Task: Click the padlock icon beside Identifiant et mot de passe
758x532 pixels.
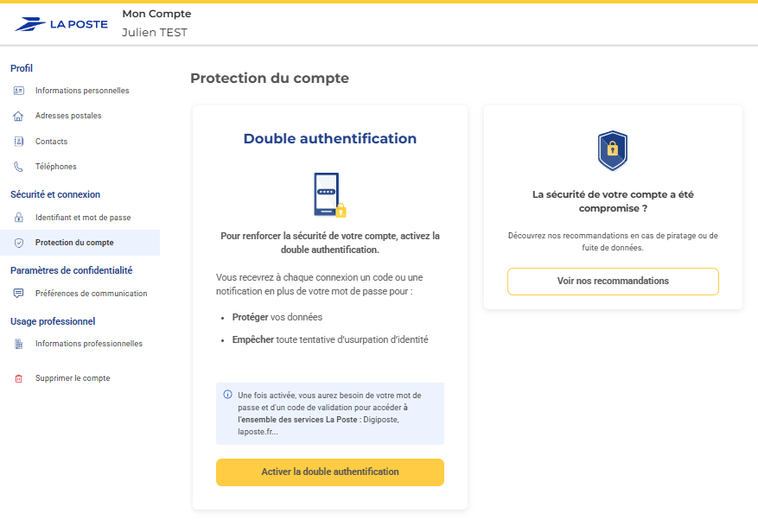Action: click(x=19, y=218)
